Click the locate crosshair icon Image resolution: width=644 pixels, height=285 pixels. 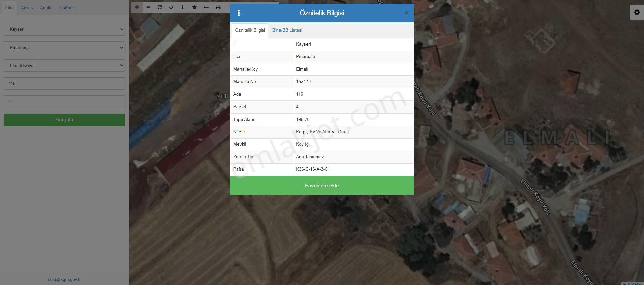171,7
